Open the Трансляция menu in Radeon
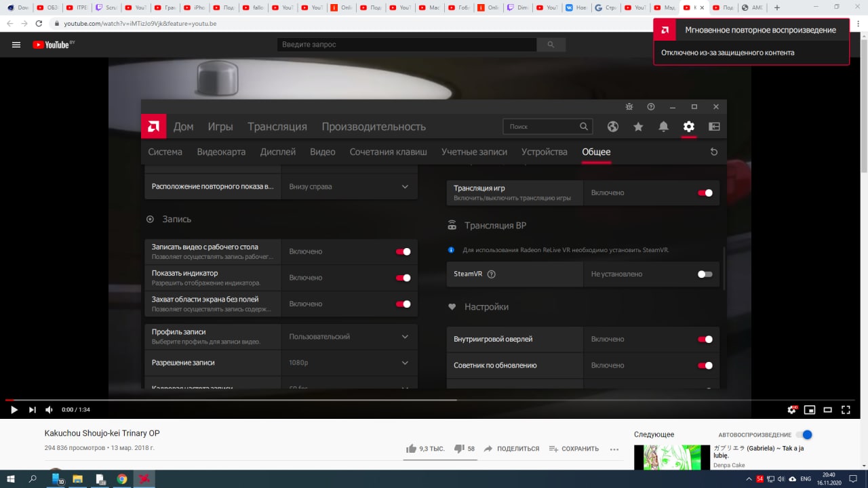Viewport: 868px width, 488px height. pos(277,127)
